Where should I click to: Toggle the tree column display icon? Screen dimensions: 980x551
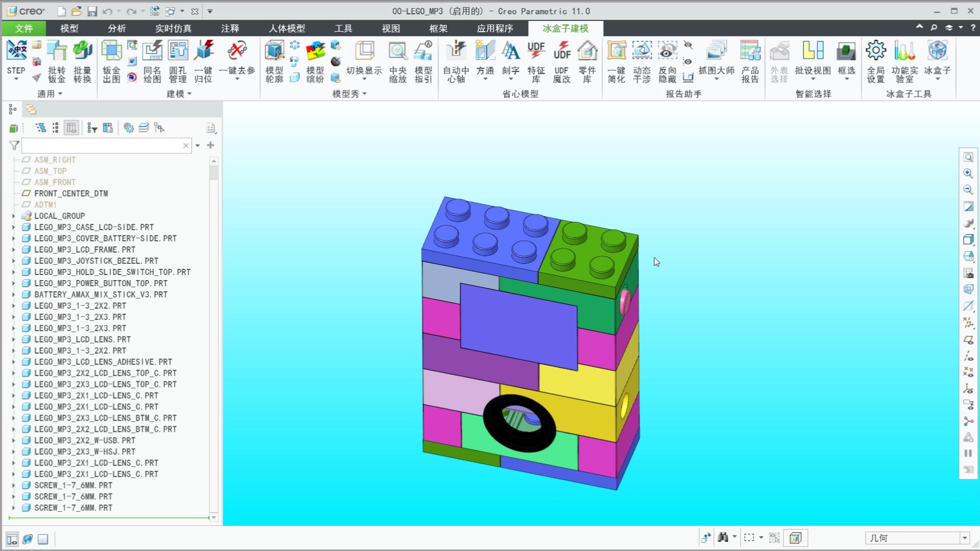[x=72, y=128]
